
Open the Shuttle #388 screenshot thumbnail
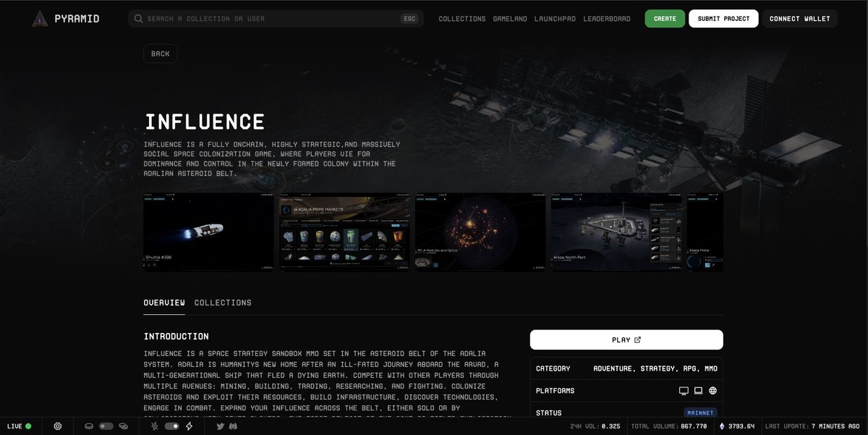[208, 232]
